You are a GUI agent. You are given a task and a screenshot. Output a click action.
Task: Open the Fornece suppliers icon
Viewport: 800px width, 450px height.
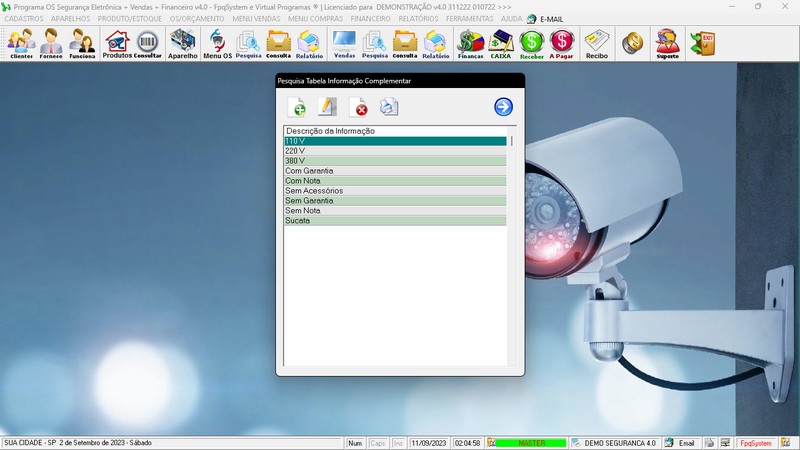click(x=51, y=44)
